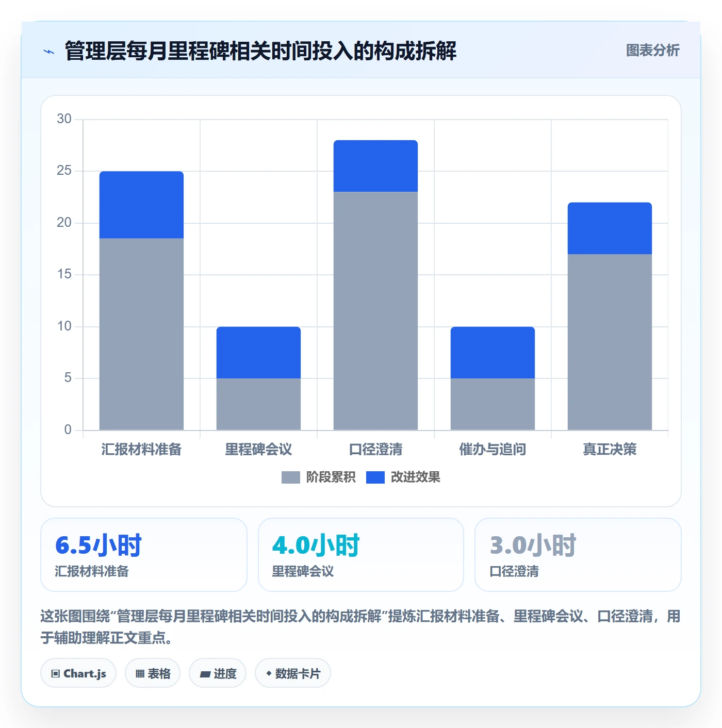This screenshot has width=722, height=728.
Task: Open the 6.5小时 汇报材料准备 card
Action: pos(144,555)
